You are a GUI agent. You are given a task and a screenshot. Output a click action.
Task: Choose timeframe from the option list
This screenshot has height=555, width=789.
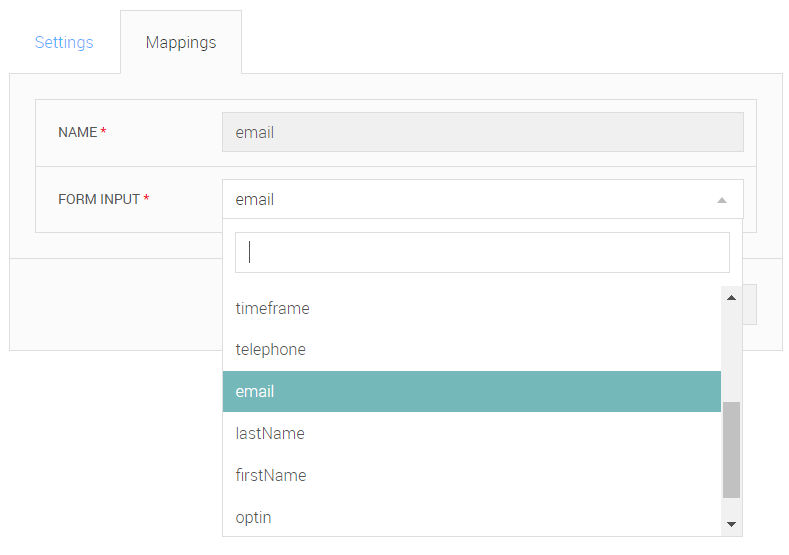[x=471, y=308]
